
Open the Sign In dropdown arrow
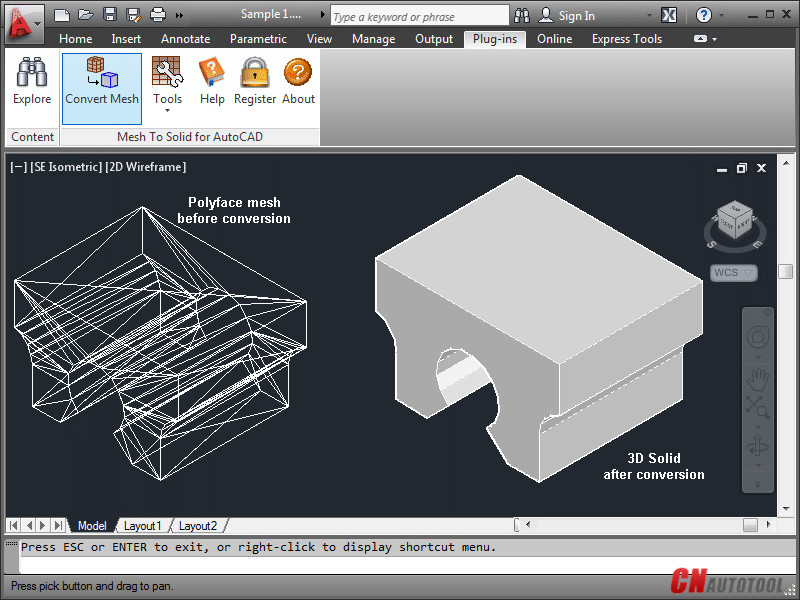pyautogui.click(x=649, y=16)
